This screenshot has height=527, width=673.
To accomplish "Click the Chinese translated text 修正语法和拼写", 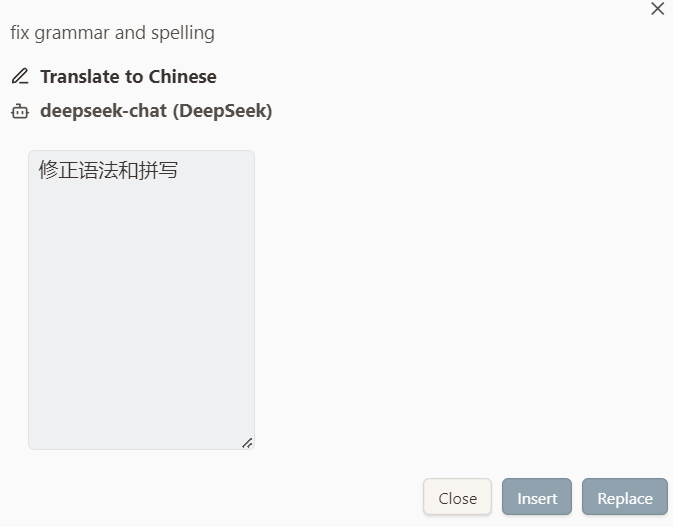I will click(108, 170).
